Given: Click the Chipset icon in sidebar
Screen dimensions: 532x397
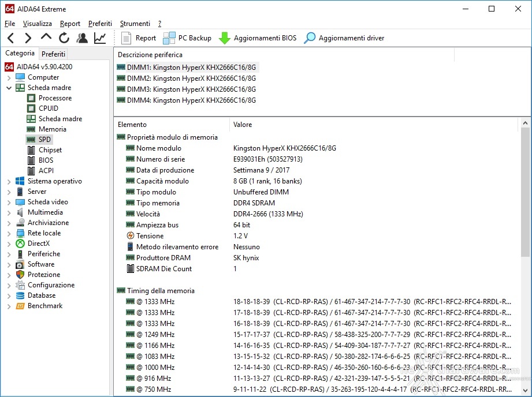Looking at the screenshot, I should tap(31, 150).
